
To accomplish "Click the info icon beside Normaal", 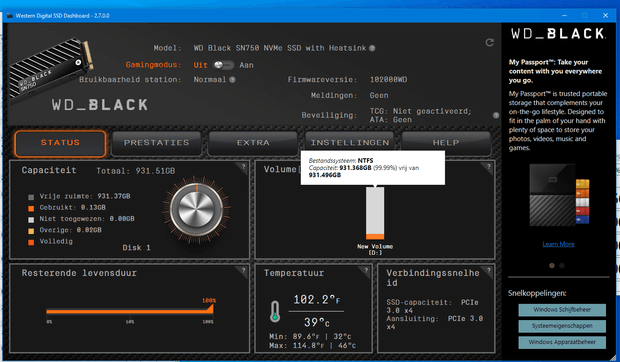I will [232, 80].
